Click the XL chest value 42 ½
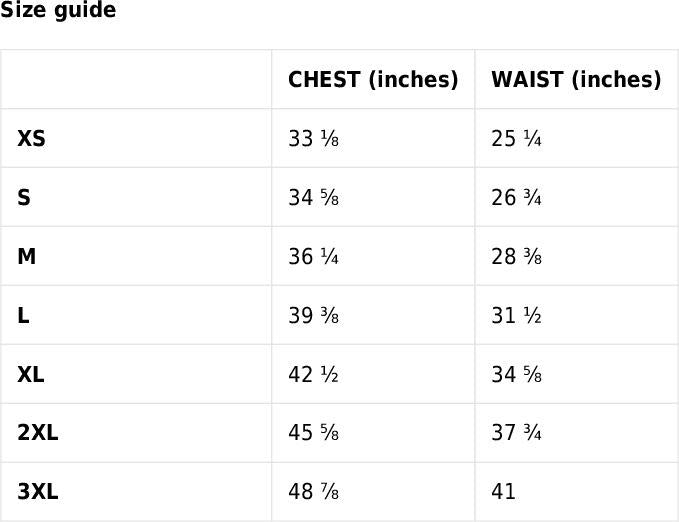Screen dimensions: 679x522 click(313, 375)
